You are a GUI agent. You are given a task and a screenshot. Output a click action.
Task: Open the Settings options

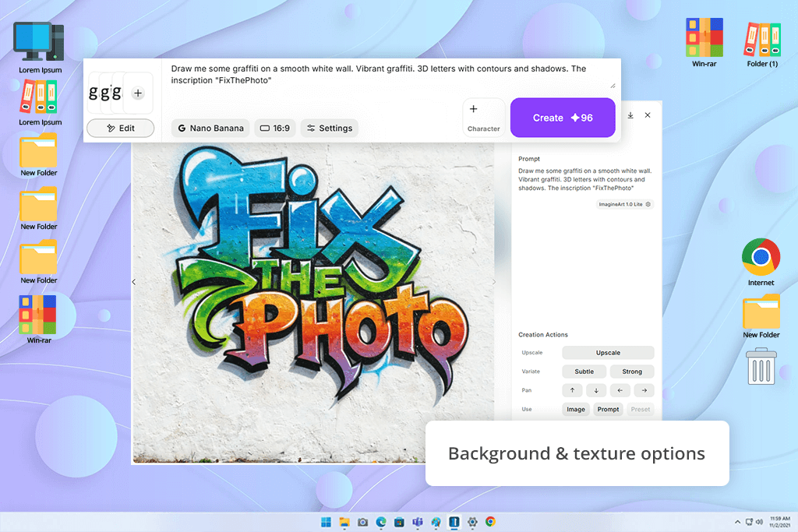coord(330,129)
